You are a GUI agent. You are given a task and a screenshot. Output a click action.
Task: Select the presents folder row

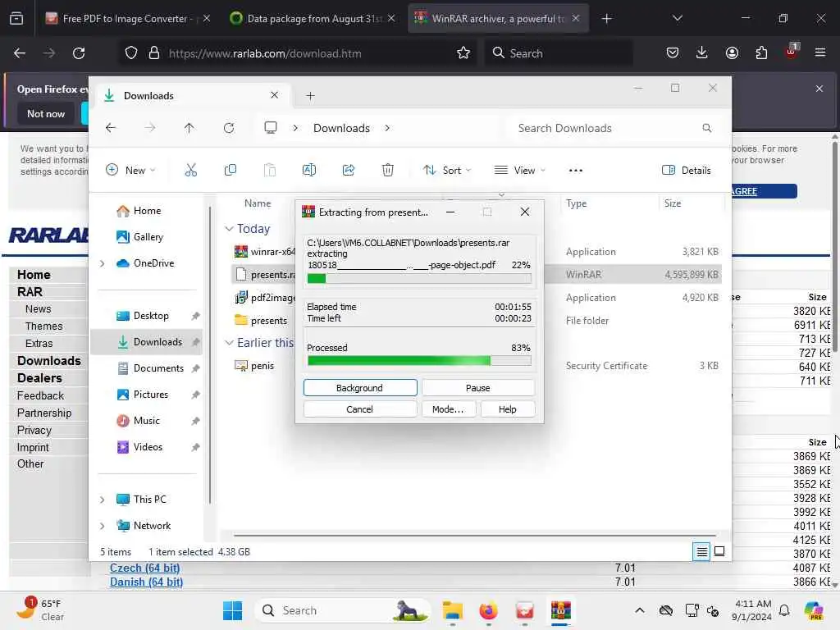477,321
